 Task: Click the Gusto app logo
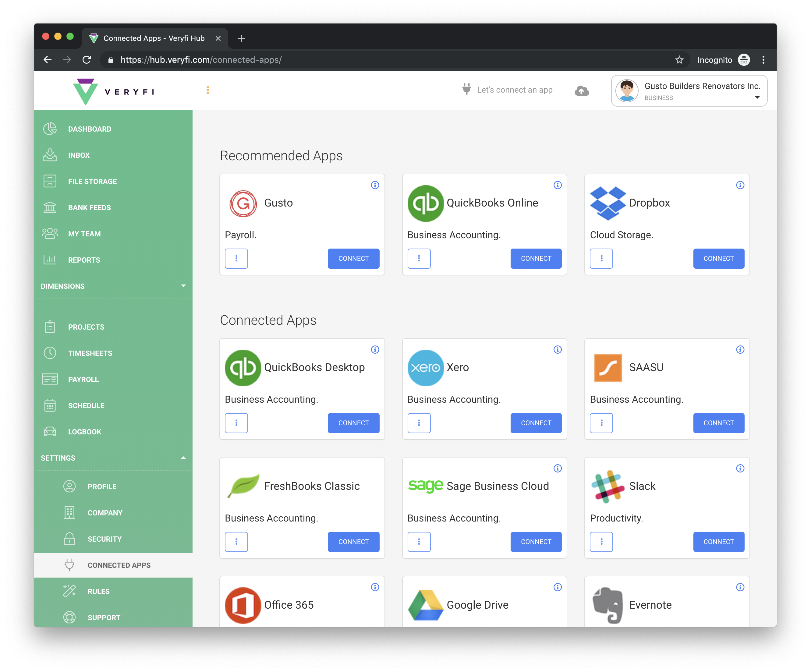[x=243, y=203]
